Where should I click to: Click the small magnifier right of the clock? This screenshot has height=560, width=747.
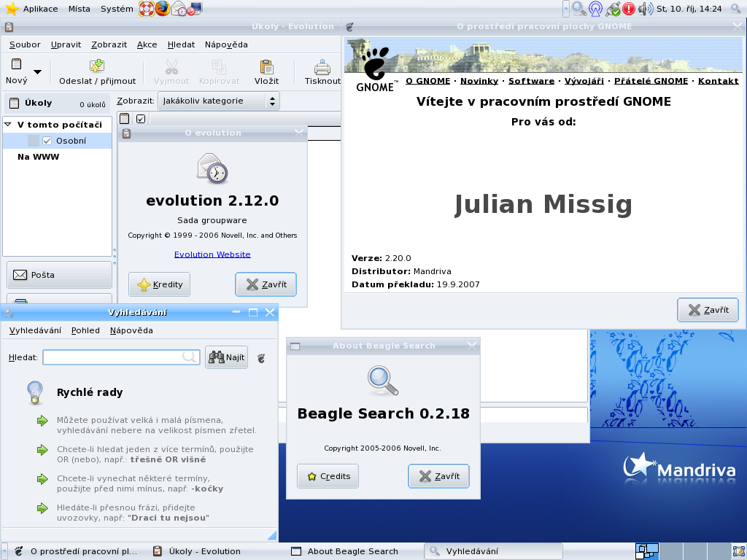click(736, 9)
